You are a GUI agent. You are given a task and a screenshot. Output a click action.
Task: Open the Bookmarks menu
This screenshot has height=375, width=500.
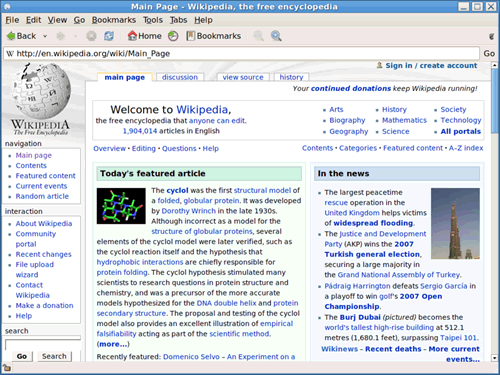pos(114,20)
